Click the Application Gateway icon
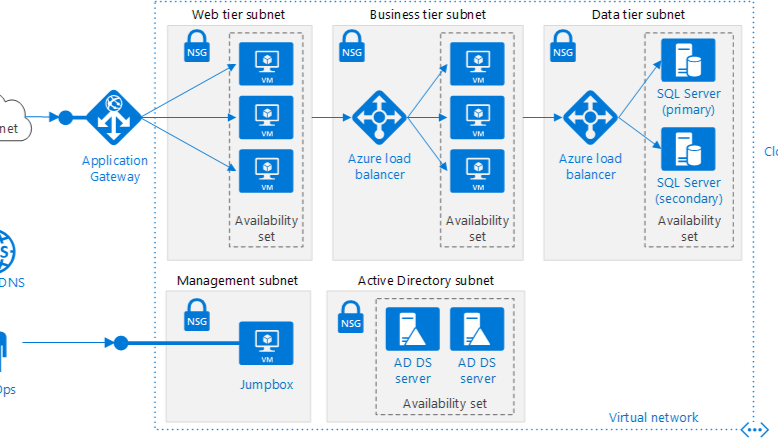Viewport: 778px width, 438px height. (x=114, y=118)
